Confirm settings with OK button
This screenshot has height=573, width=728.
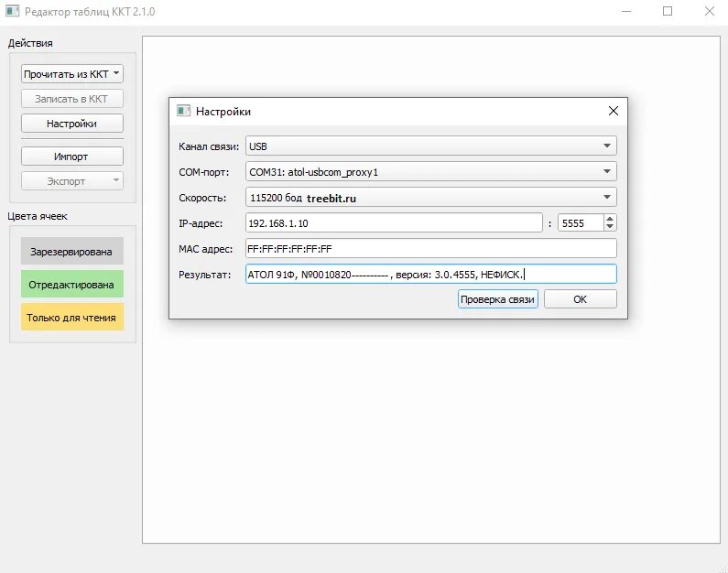(x=581, y=299)
